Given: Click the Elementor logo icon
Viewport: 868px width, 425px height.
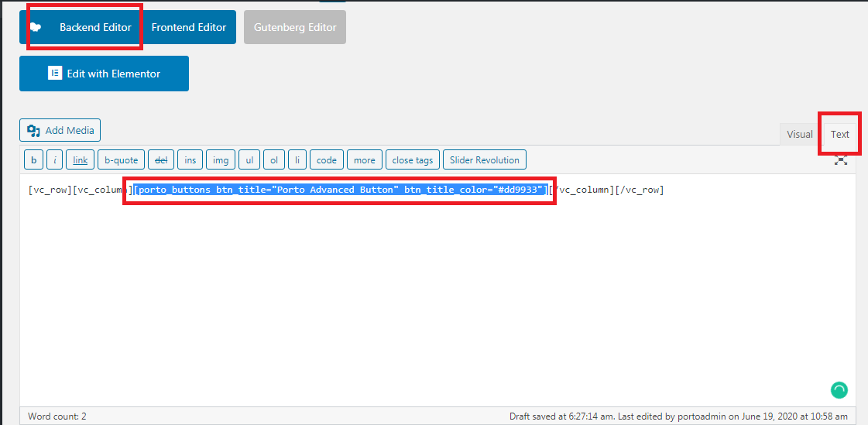Looking at the screenshot, I should pos(55,74).
